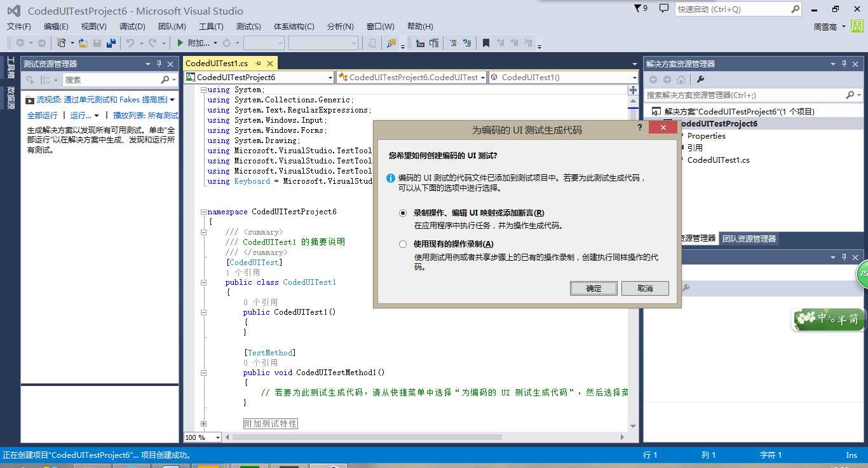Click the open file toolbar icon
This screenshot has width=868, height=468.
click(x=83, y=43)
